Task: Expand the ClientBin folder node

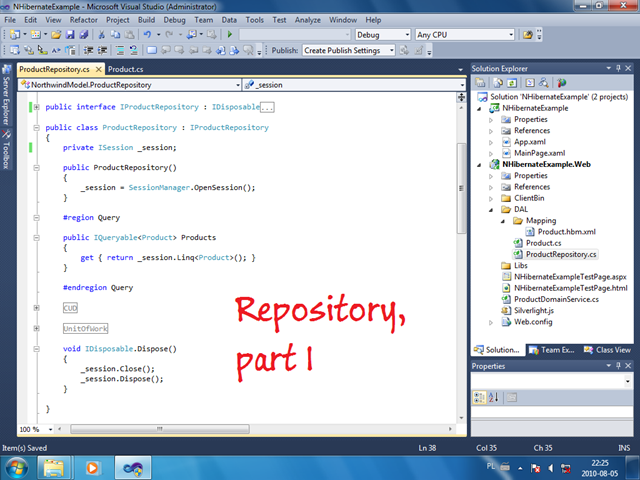Action: 491,199
